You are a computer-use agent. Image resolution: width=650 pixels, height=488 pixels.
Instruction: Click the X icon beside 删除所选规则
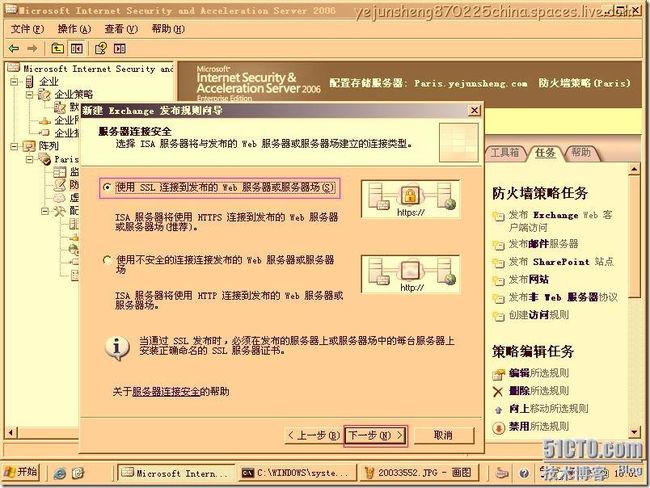point(498,391)
